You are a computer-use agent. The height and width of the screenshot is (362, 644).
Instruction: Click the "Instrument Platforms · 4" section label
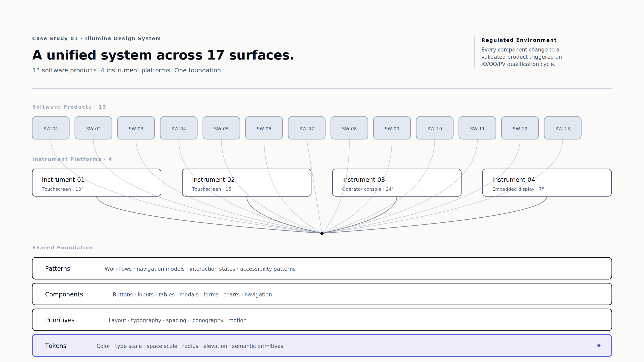pos(72,159)
